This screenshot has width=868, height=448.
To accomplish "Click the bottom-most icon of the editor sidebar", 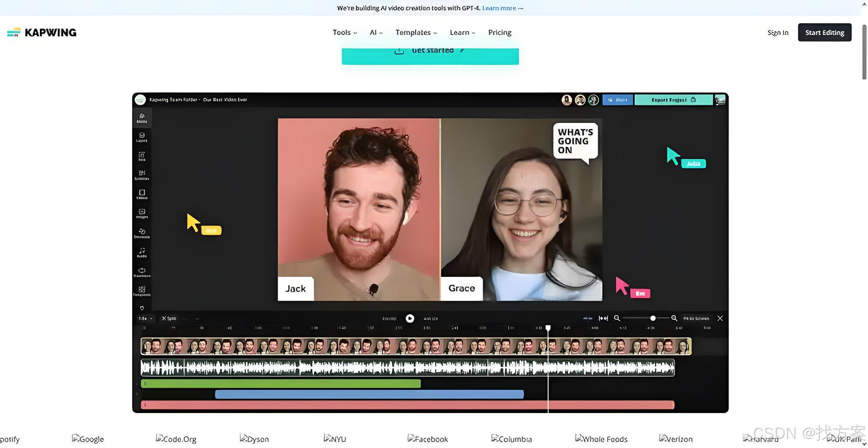I will pyautogui.click(x=142, y=308).
